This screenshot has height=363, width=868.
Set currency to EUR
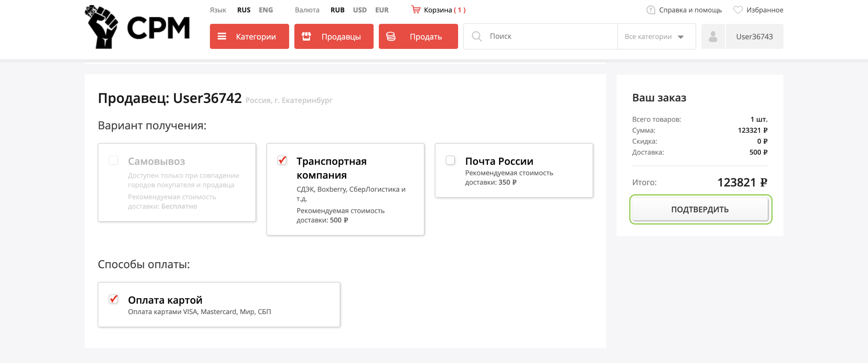pos(382,10)
